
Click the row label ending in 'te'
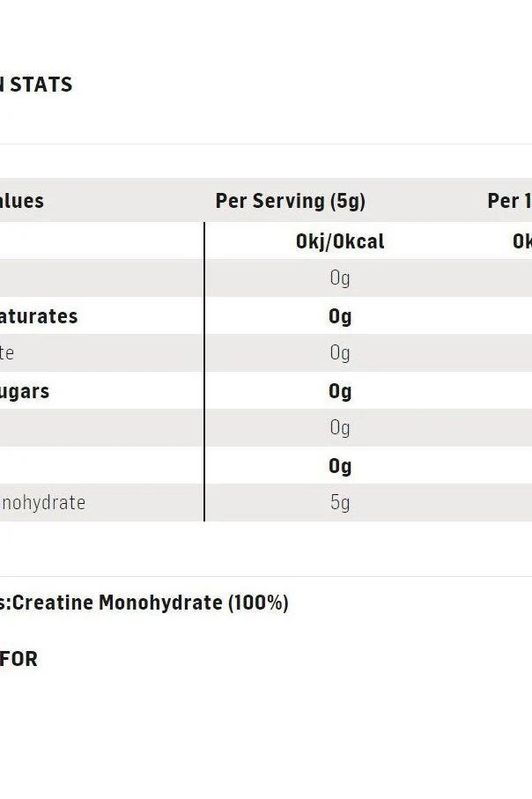coord(7,352)
